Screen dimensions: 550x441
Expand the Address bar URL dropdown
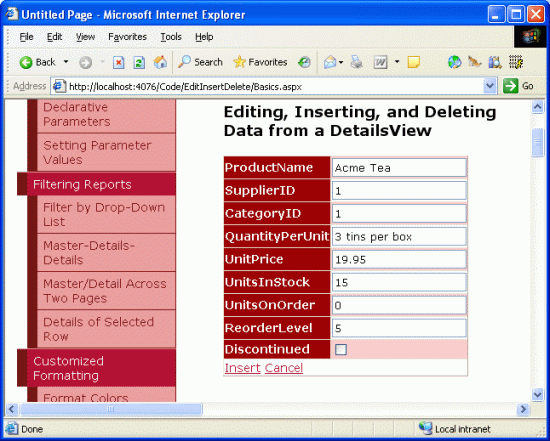tap(490, 86)
